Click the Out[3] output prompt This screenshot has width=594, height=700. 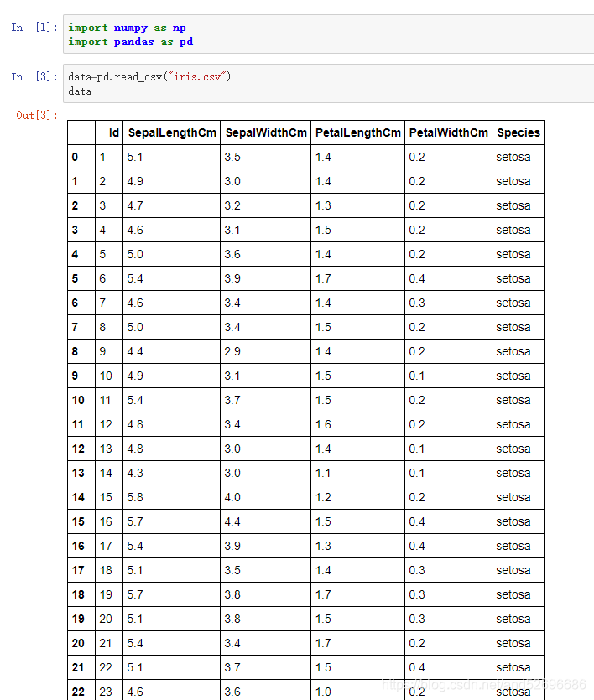tap(37, 116)
